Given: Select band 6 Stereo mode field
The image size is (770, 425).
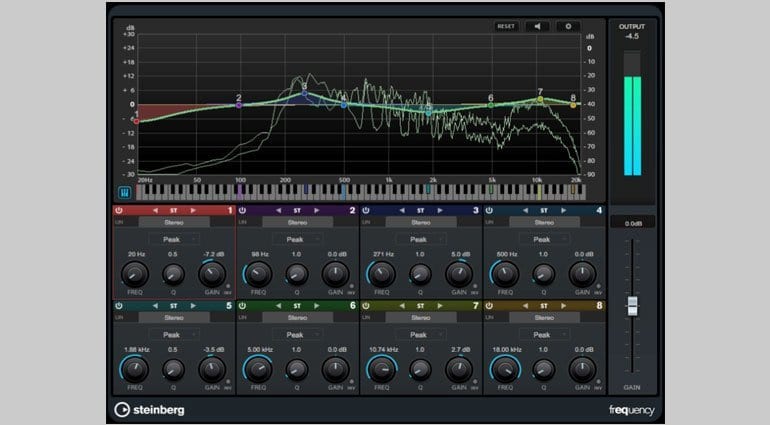Looking at the screenshot, I should click(297, 318).
